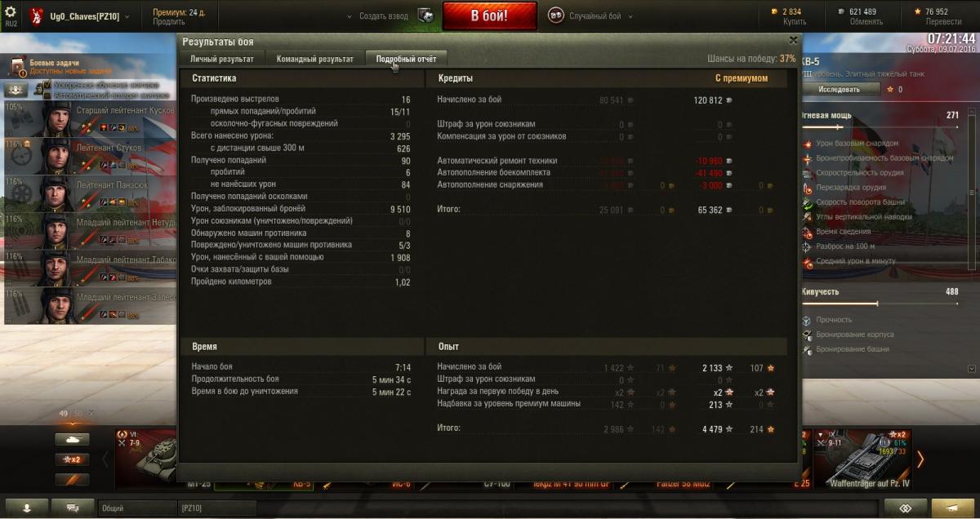The image size is (980, 519).
Task: Click the Исследовать research button
Action: 840,89
